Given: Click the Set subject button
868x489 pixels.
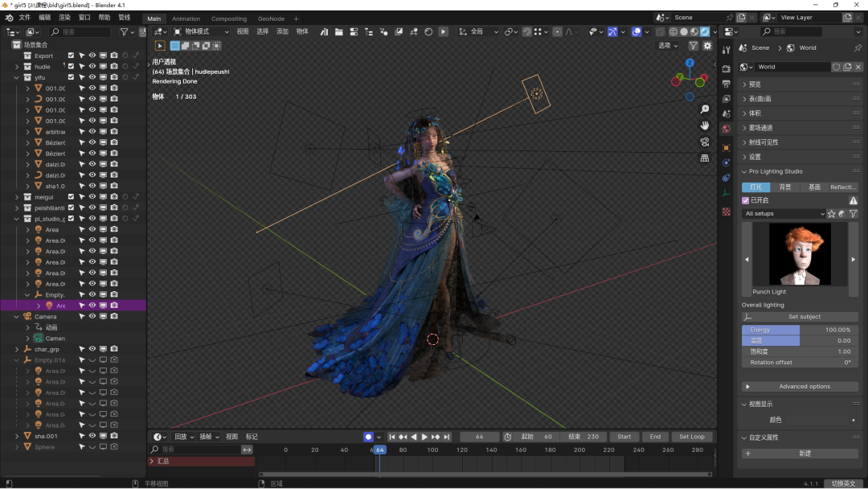Looking at the screenshot, I should point(800,317).
